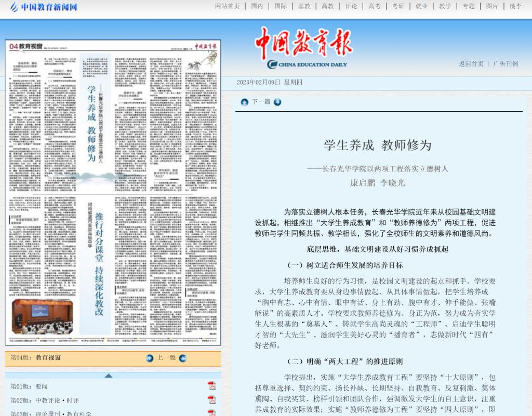The height and width of the screenshot is (416, 532).
Task: Open the 高考 nav menu item
Action: pos(375,6)
